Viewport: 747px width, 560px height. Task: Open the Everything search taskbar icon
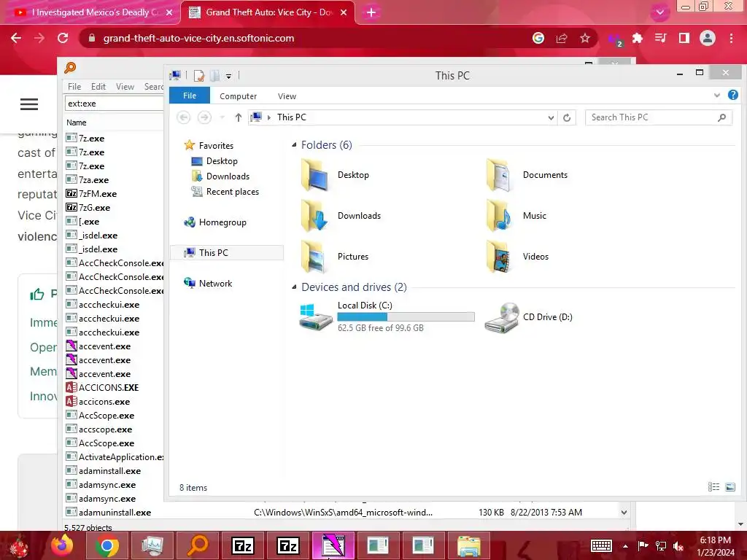[198, 545]
